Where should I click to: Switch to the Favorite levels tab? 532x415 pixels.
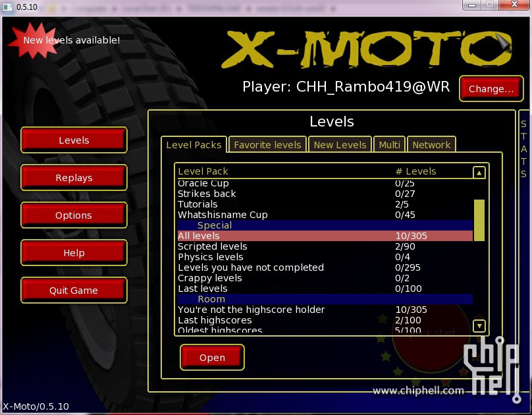pyautogui.click(x=267, y=145)
